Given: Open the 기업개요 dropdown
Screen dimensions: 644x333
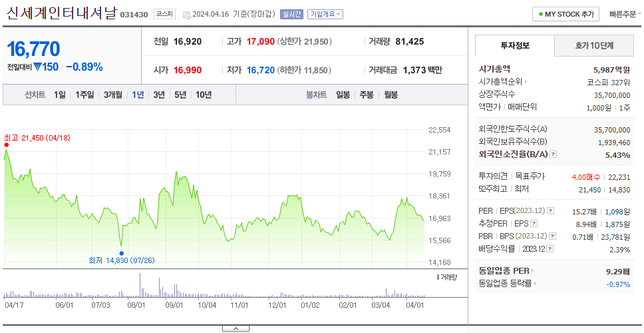Looking at the screenshot, I should coord(325,15).
